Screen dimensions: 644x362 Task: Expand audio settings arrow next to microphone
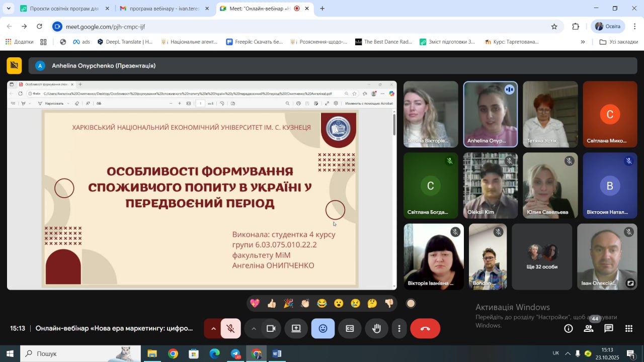(213, 329)
